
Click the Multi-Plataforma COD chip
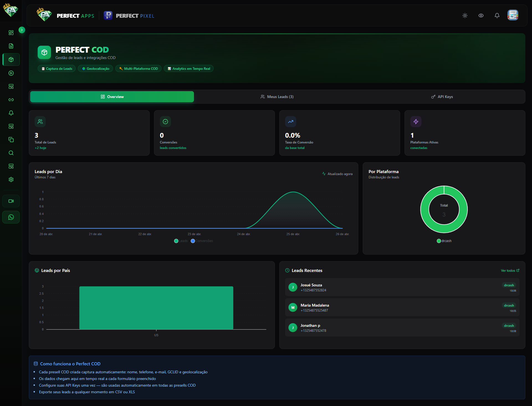point(138,68)
